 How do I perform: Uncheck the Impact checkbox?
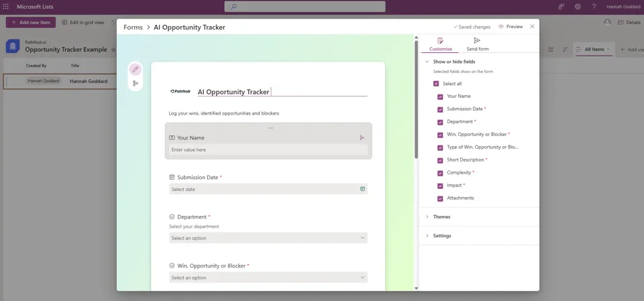440,186
